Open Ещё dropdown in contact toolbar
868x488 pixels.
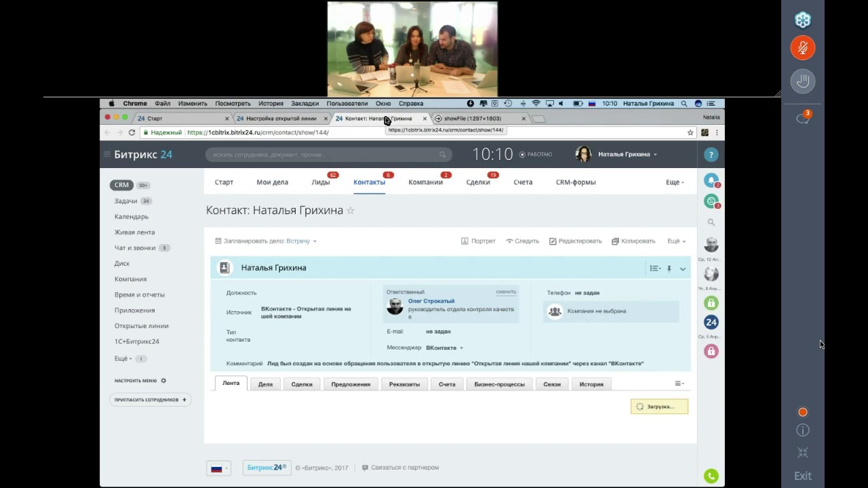coord(676,241)
